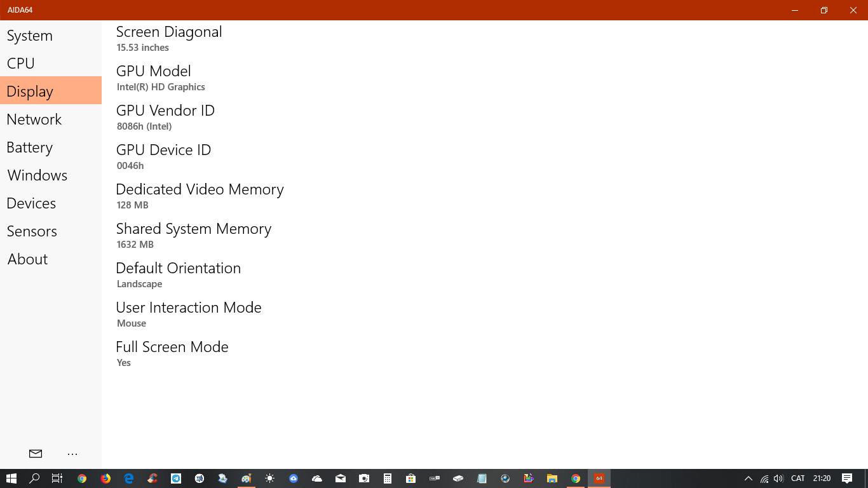Click the Yes value under Full Screen Mode
The width and height of the screenshot is (868, 488).
tap(124, 363)
